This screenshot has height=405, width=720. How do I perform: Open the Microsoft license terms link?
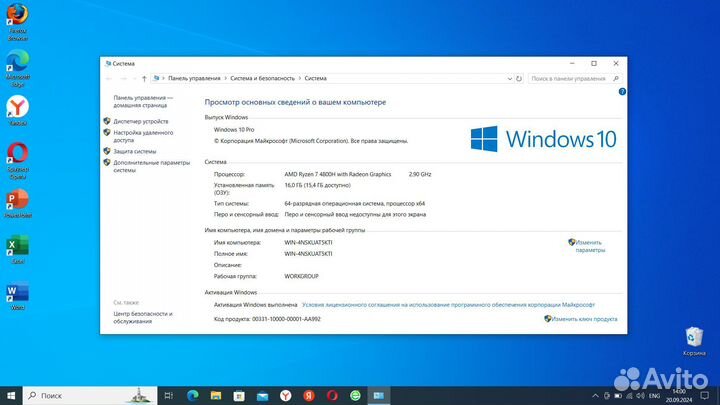coord(448,304)
